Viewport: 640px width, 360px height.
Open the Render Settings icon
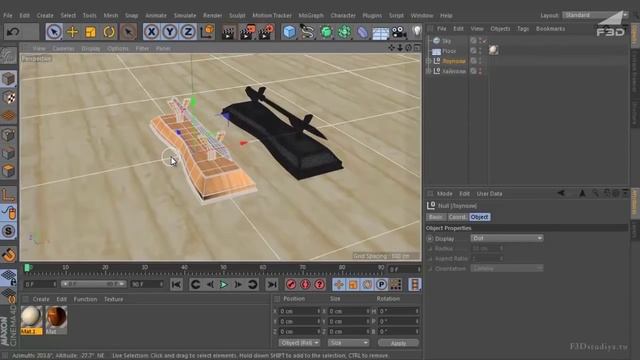pos(266,32)
